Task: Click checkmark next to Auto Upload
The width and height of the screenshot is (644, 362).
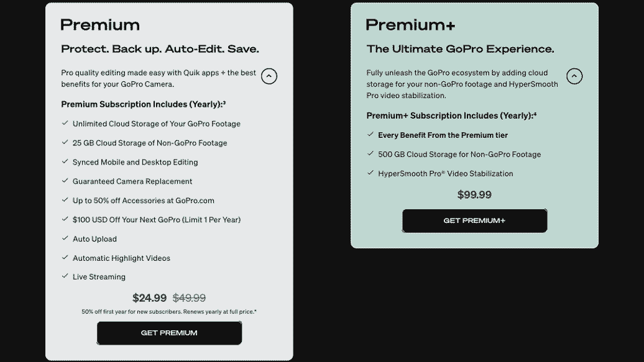Action: pyautogui.click(x=65, y=238)
